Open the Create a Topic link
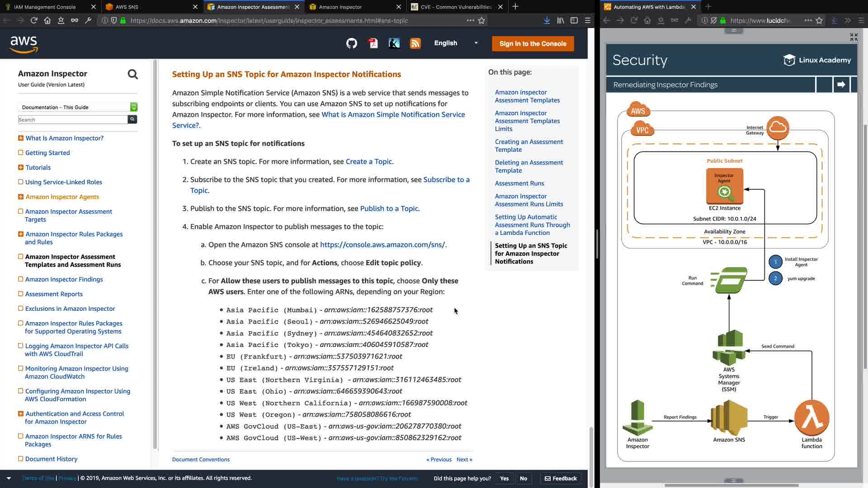Viewport: 868px width, 488px height. pyautogui.click(x=368, y=162)
